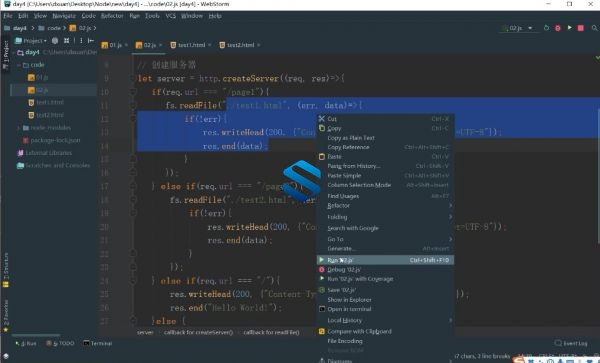Select File Encoding in context menu
The width and height of the screenshot is (600, 363).
[x=345, y=341]
